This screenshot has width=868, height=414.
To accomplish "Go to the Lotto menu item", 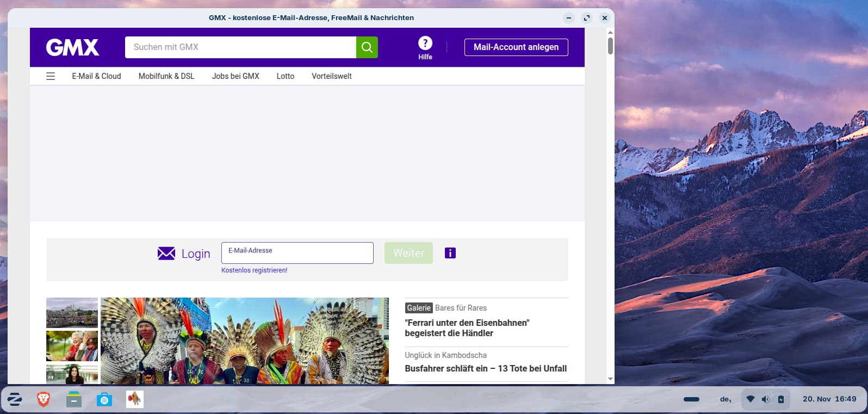I will click(x=285, y=76).
